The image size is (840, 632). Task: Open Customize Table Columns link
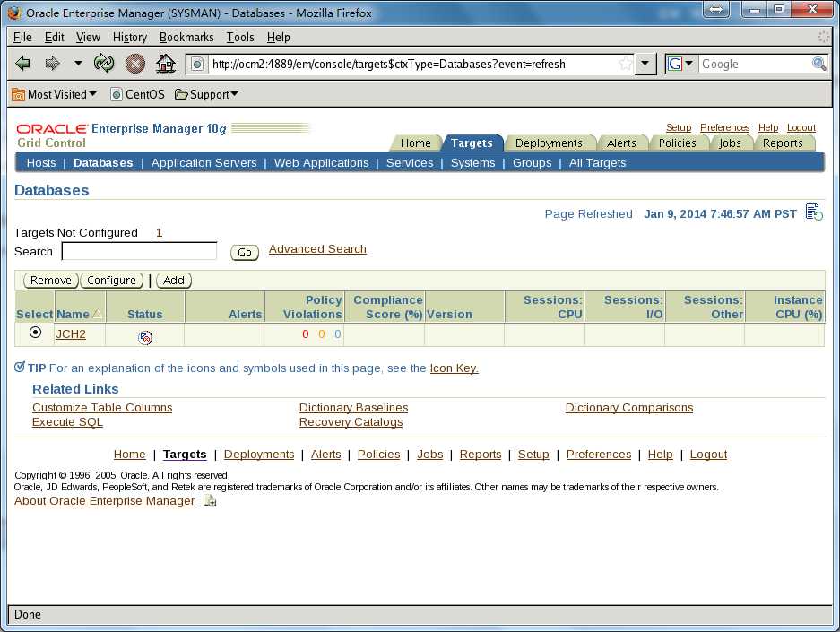click(102, 408)
